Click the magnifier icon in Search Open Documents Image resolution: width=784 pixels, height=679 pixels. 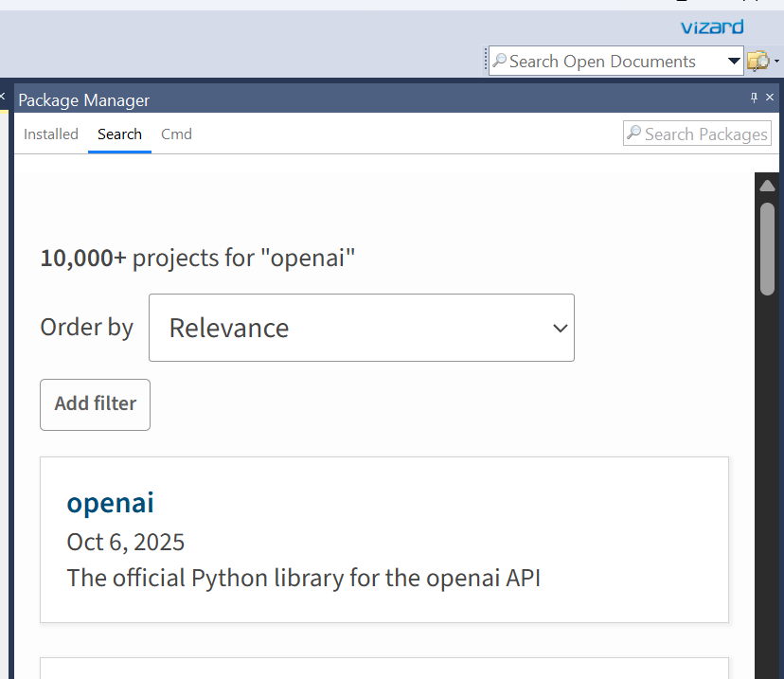click(x=499, y=60)
